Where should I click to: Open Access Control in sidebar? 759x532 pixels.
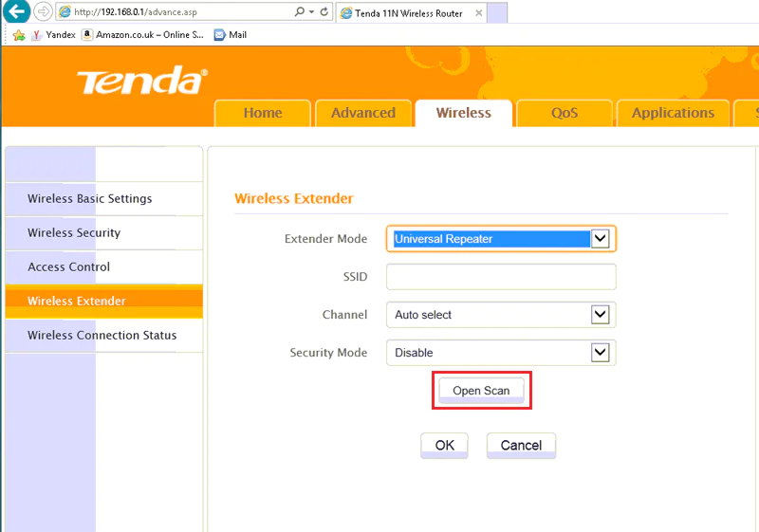pos(104,267)
